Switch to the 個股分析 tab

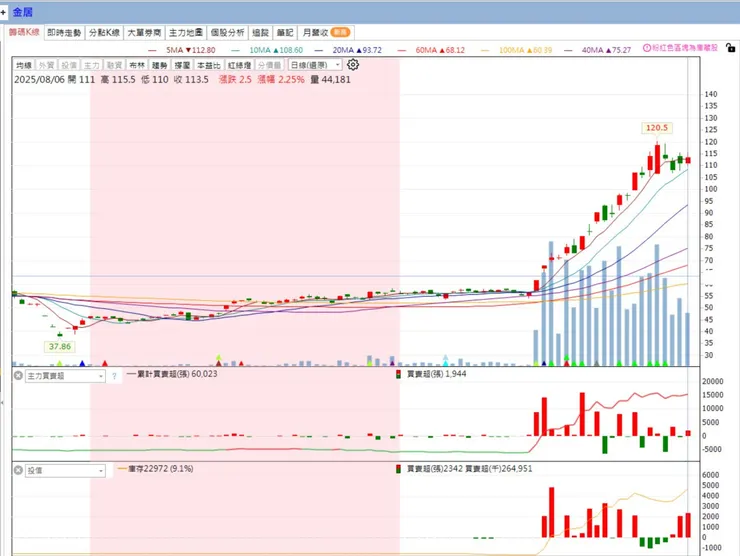point(227,33)
